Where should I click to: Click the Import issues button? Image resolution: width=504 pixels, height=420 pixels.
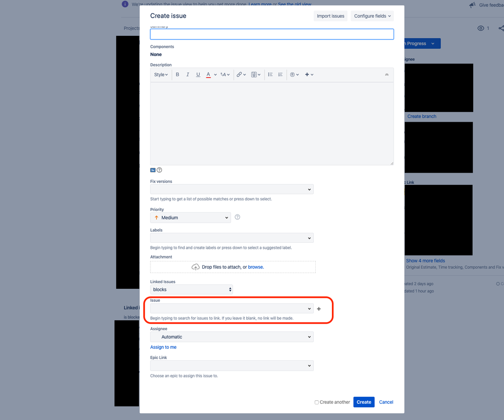330,16
